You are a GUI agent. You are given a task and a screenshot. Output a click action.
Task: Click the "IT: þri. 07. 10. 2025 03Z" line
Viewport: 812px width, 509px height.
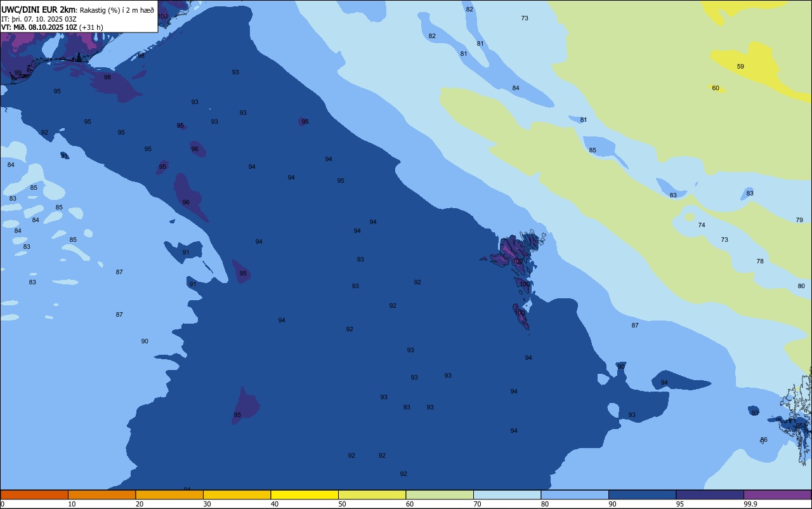point(39,19)
